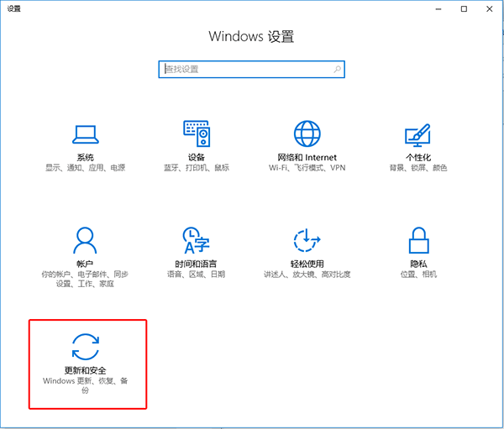
Task: Click description 蓝牙、打印机、鼠标
Action: coord(197,168)
